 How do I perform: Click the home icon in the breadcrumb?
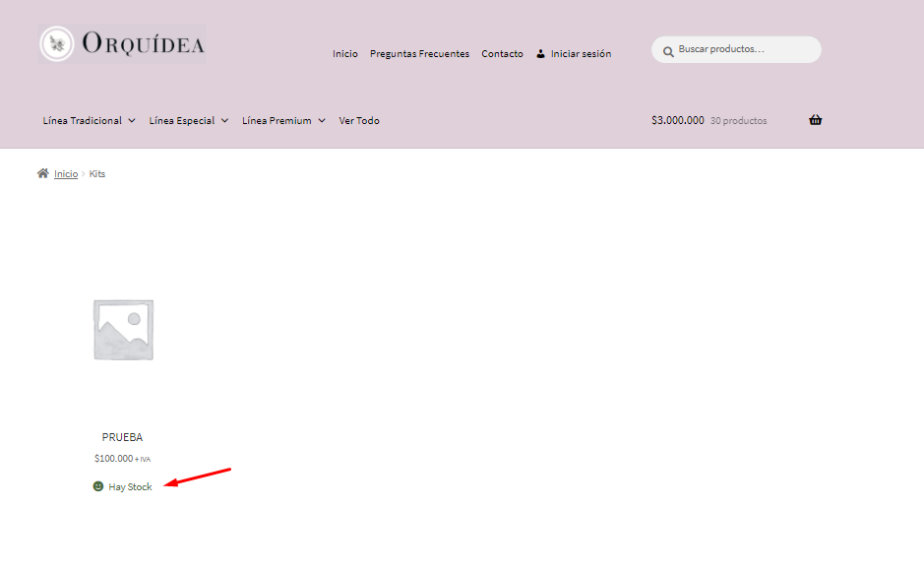click(x=42, y=173)
